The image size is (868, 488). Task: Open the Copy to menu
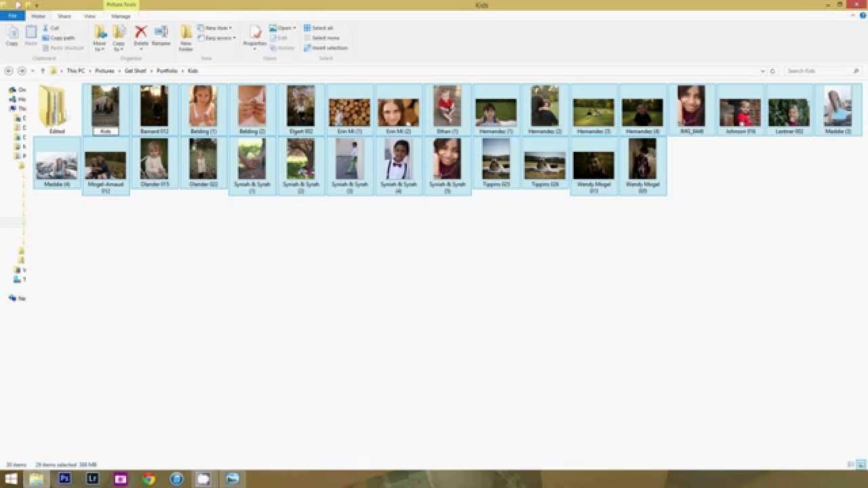pyautogui.click(x=119, y=38)
